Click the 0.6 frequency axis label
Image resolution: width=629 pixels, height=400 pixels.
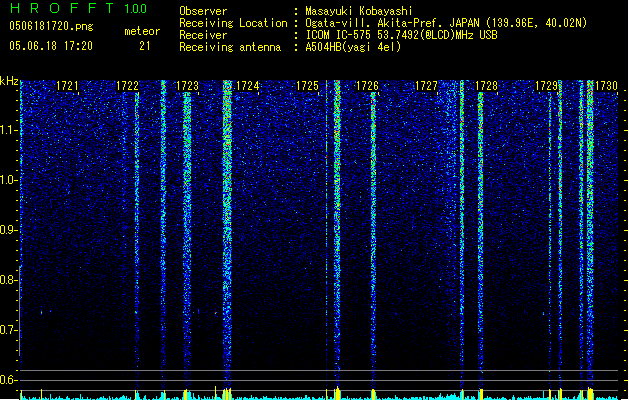[9, 380]
